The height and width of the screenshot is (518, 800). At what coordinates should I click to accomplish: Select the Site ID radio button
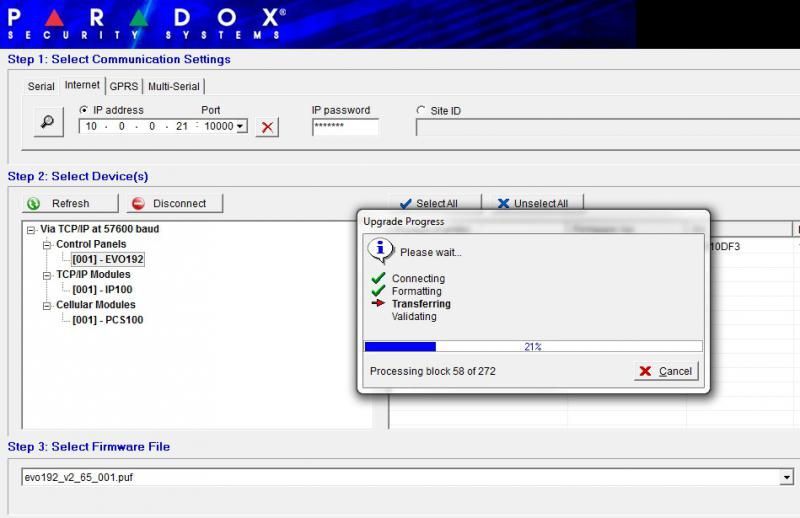(x=421, y=110)
